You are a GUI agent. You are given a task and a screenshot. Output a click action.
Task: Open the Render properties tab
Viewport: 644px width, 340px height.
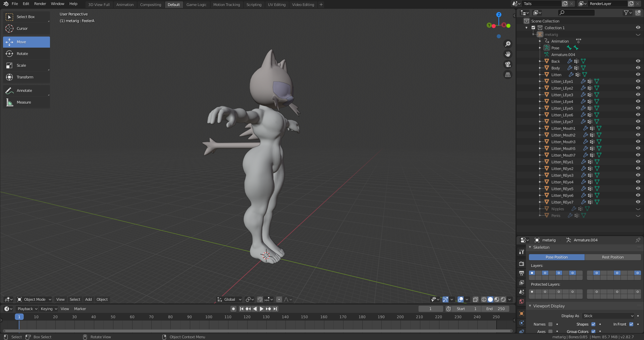click(522, 264)
